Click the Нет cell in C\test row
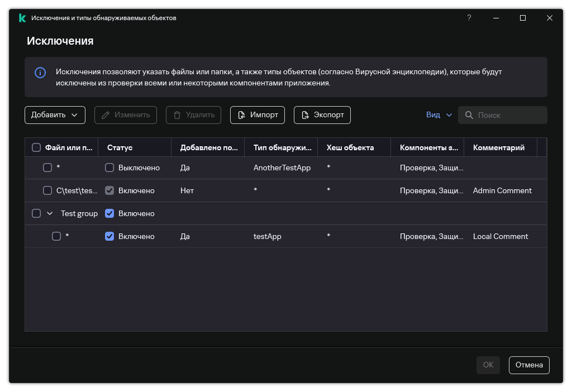The image size is (572, 392). pos(187,190)
